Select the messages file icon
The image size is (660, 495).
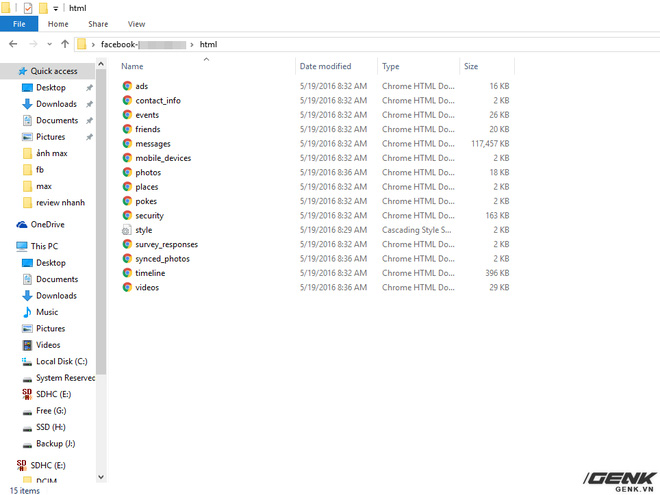pos(127,143)
